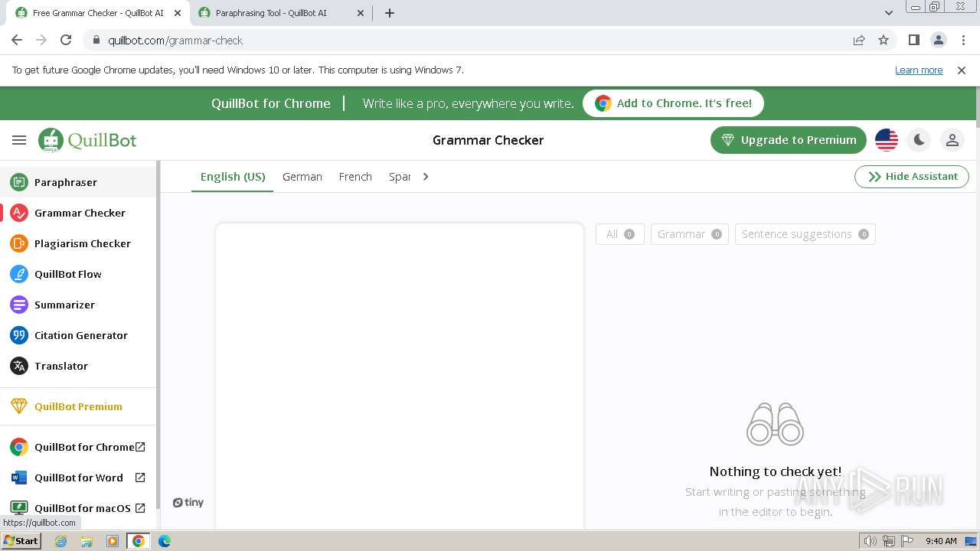Select the Sentence suggestions filter
980x551 pixels.
805,234
